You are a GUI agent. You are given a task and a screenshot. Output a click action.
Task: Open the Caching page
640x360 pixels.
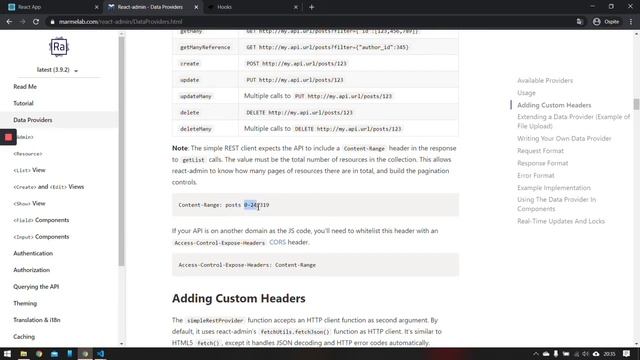[x=24, y=337]
